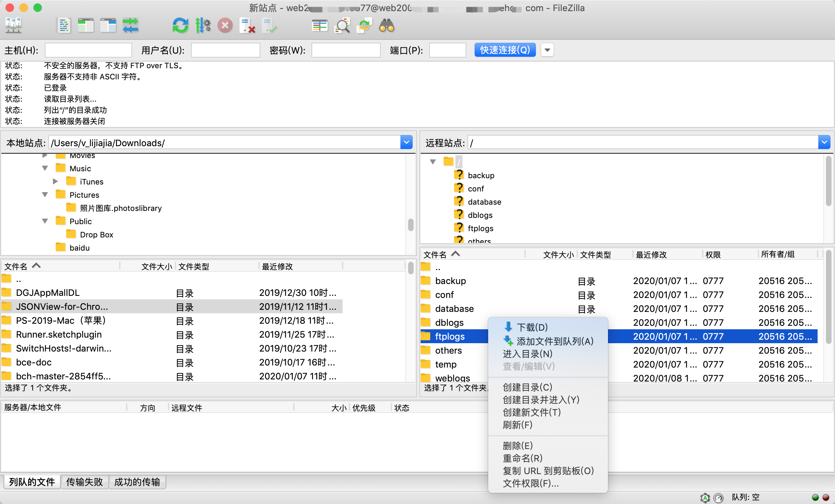The height and width of the screenshot is (504, 835).
Task: Disconnect from the current server icon
Action: click(248, 25)
